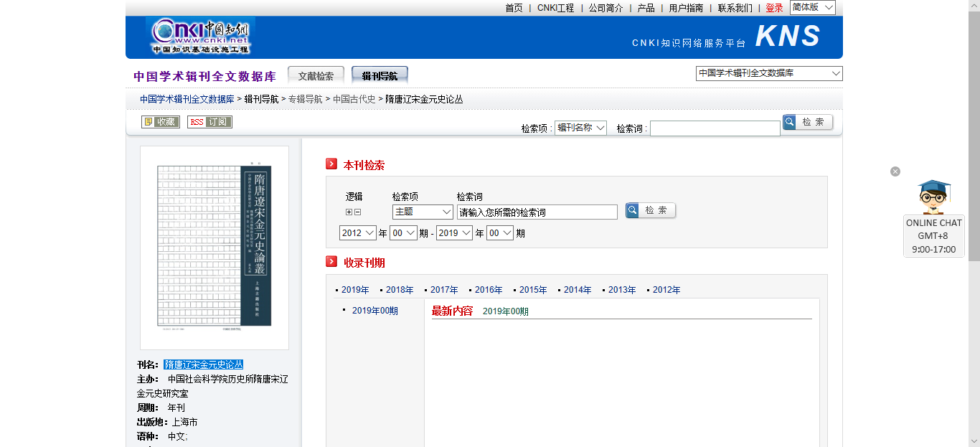Viewport: 980px width, 447px height.
Task: Open the 中国学术辑刊全文数据库 database dropdown
Action: 769,73
